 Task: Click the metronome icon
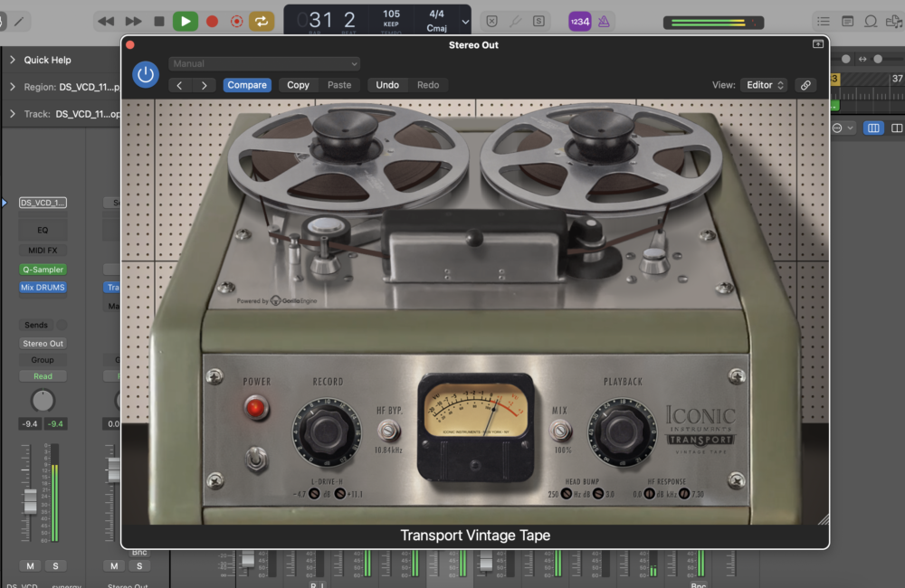[x=604, y=21]
